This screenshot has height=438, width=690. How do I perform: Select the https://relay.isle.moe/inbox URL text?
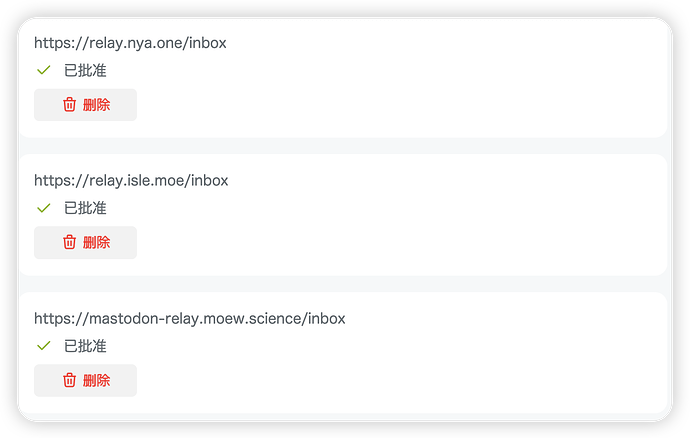[x=131, y=180]
